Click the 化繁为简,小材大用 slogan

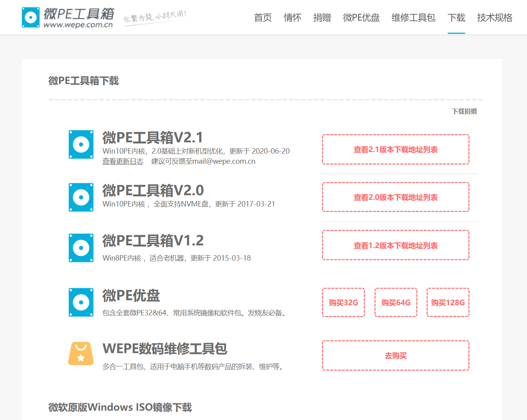point(155,17)
